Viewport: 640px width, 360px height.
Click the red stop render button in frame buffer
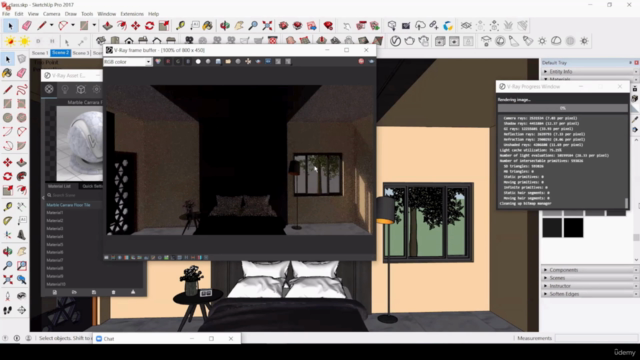(x=361, y=62)
